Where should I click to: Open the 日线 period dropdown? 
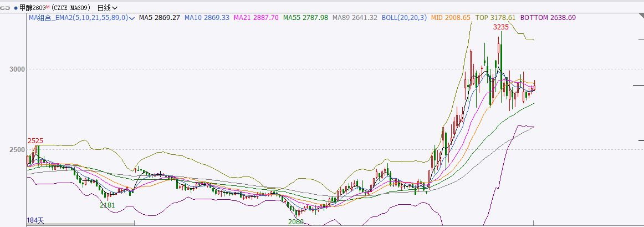click(107, 8)
